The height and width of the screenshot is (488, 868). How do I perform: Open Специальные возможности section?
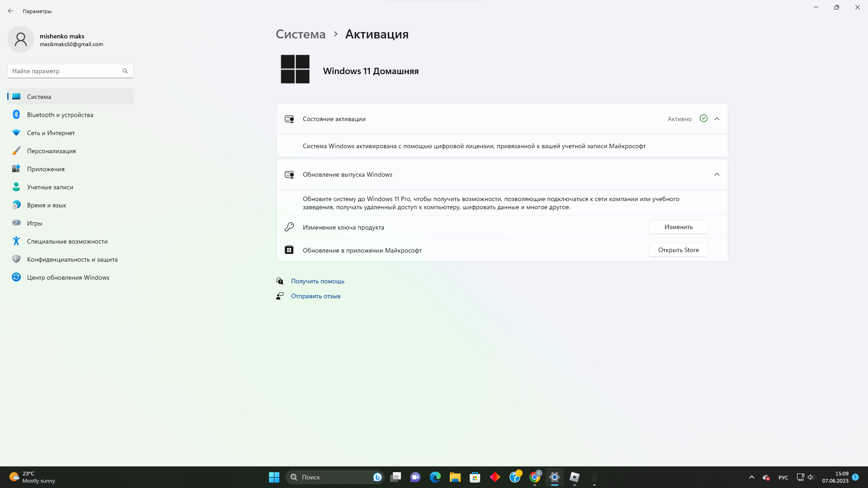coord(71,241)
